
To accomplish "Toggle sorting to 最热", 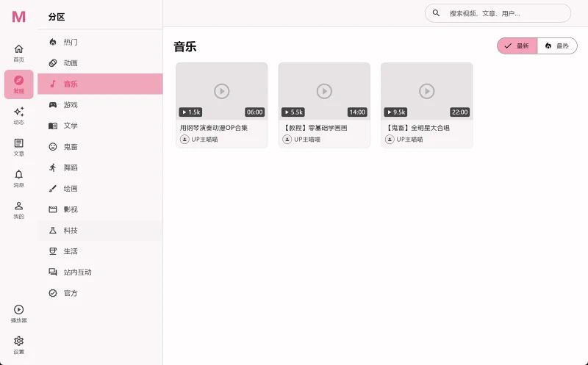I will (x=557, y=46).
